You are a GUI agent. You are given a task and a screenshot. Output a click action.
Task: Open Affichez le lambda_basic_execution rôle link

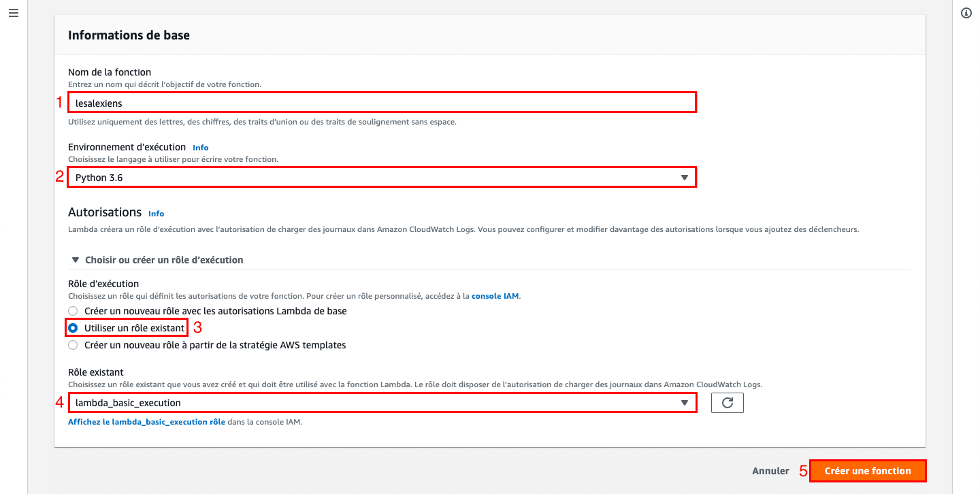146,422
